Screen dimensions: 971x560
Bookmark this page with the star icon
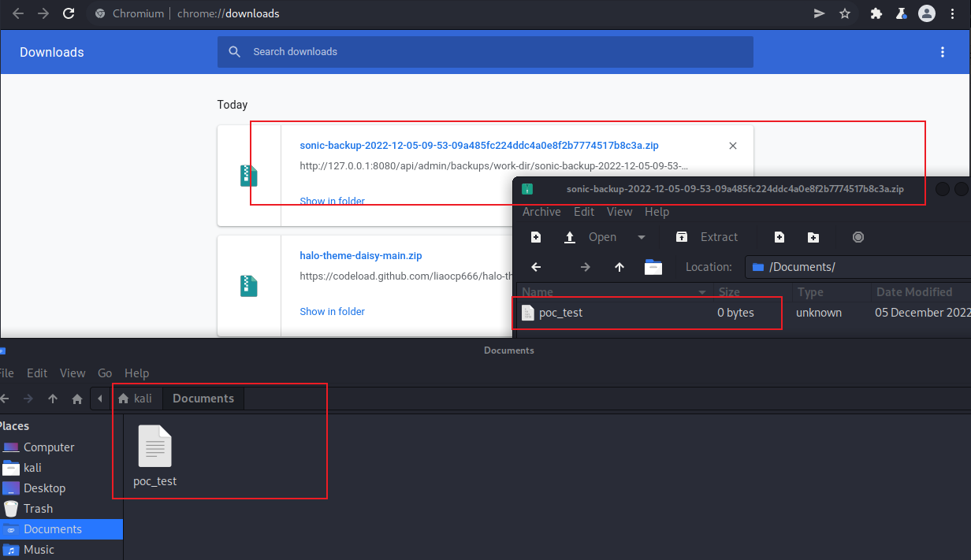click(845, 13)
